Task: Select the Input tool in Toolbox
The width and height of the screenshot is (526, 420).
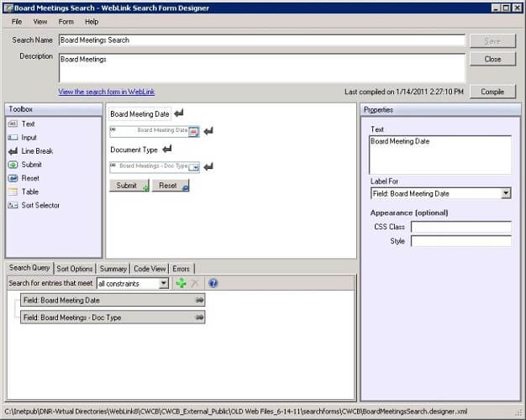Action: point(22,138)
